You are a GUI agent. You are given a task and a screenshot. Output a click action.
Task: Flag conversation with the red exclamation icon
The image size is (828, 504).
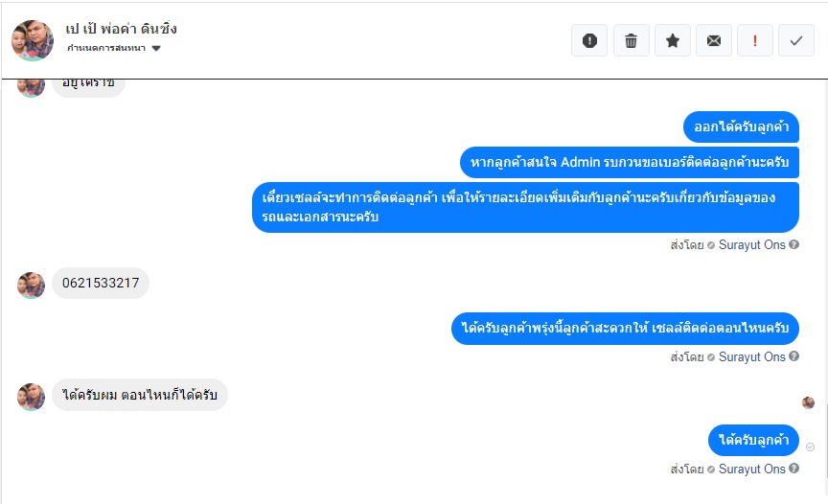click(x=755, y=40)
